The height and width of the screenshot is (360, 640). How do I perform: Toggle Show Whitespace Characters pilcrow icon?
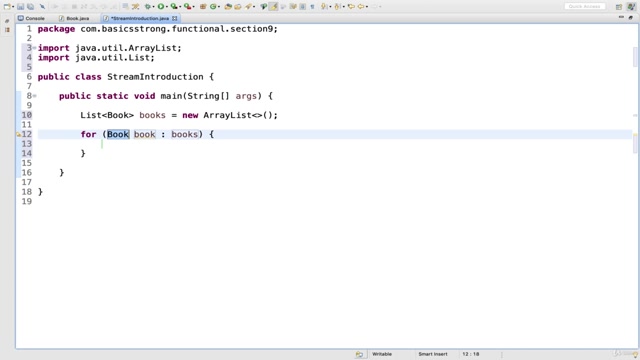click(312, 7)
